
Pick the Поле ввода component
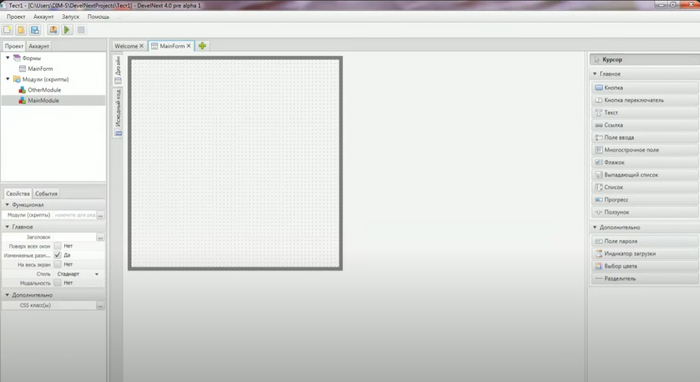645,137
